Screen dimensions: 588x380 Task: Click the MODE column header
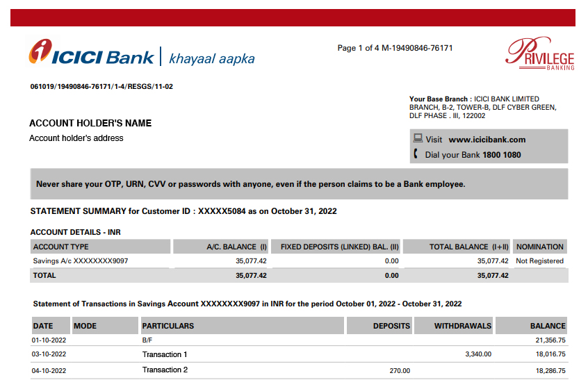click(105, 326)
